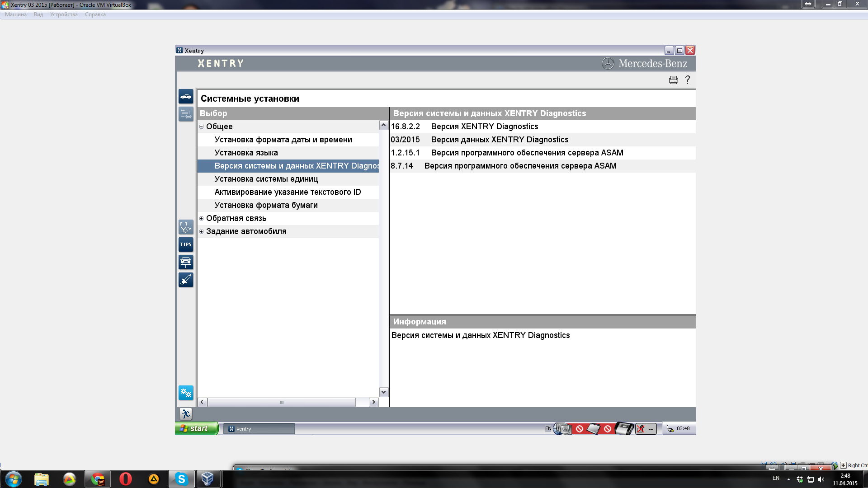Open Машина menu in VirtualBox
Image resolution: width=868 pixels, height=488 pixels.
[16, 14]
